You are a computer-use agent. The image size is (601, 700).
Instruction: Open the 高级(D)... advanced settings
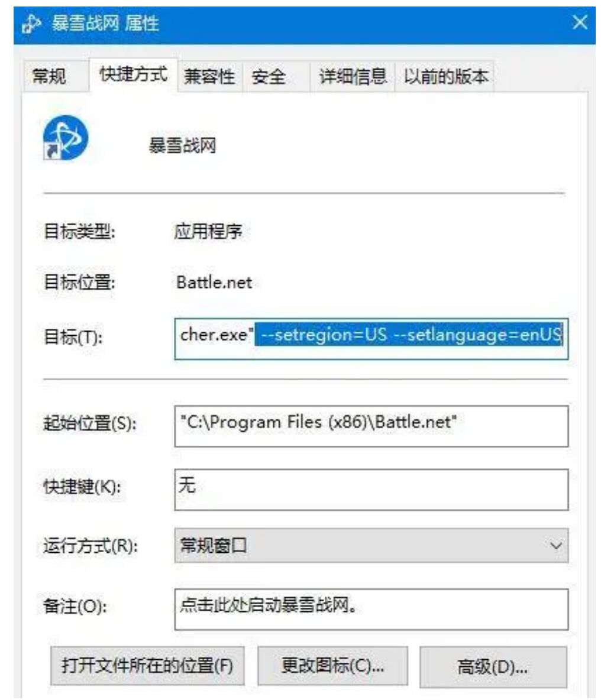click(x=493, y=666)
